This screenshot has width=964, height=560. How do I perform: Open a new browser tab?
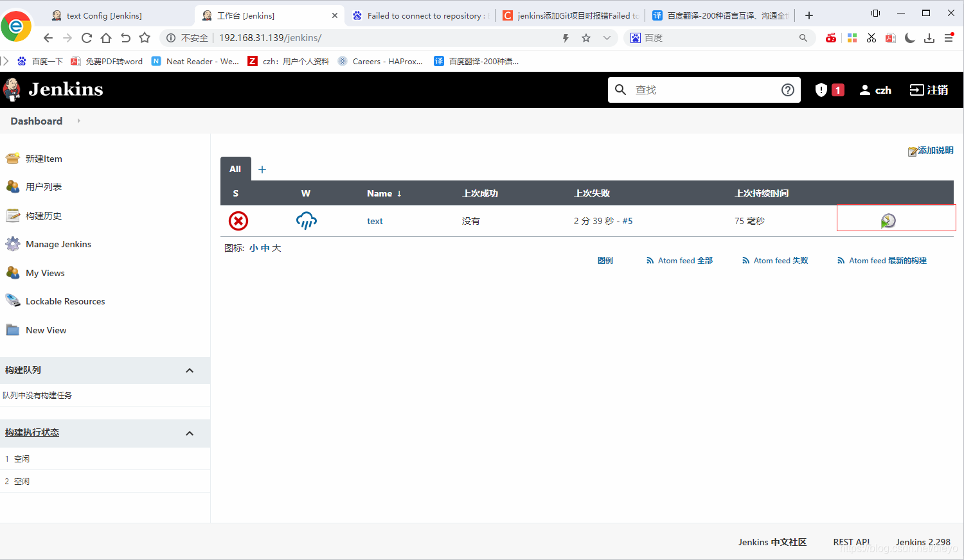click(809, 15)
